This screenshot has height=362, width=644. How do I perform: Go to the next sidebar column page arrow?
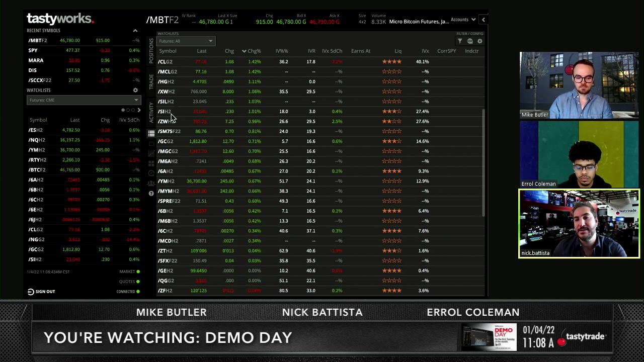139,110
